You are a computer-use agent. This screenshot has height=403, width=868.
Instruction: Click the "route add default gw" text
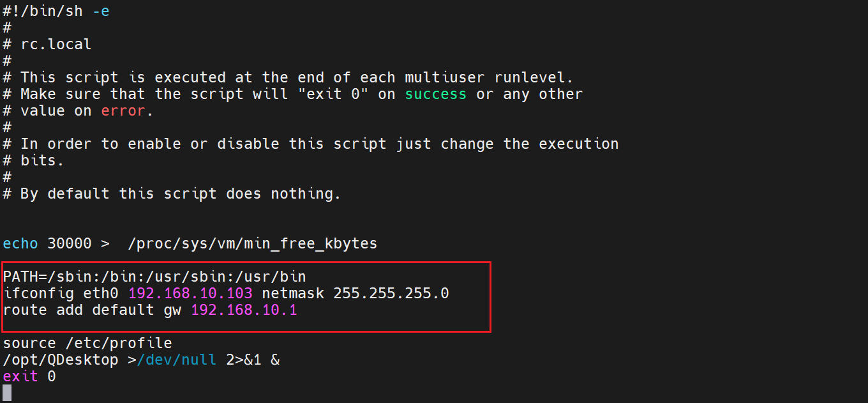[x=92, y=310]
